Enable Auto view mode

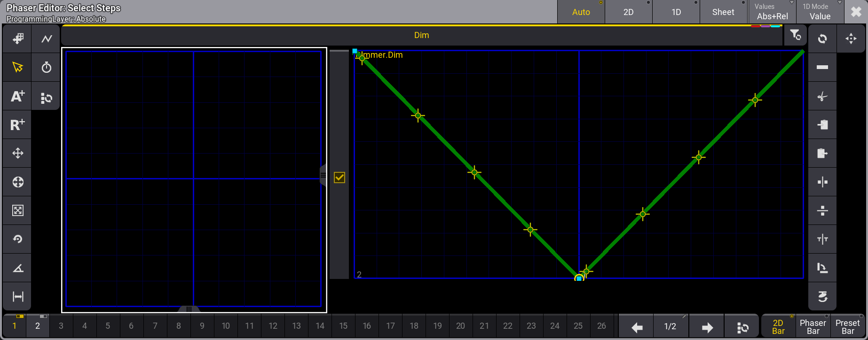click(x=581, y=12)
